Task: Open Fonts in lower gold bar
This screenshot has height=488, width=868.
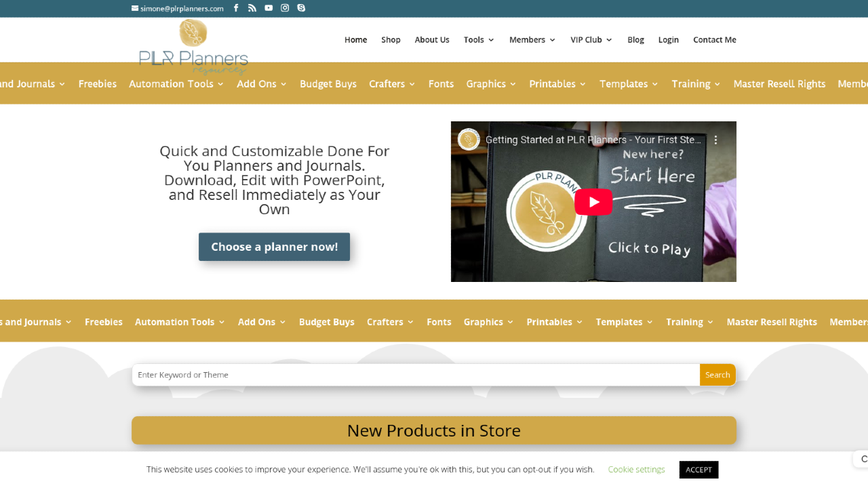Action: coord(439,322)
